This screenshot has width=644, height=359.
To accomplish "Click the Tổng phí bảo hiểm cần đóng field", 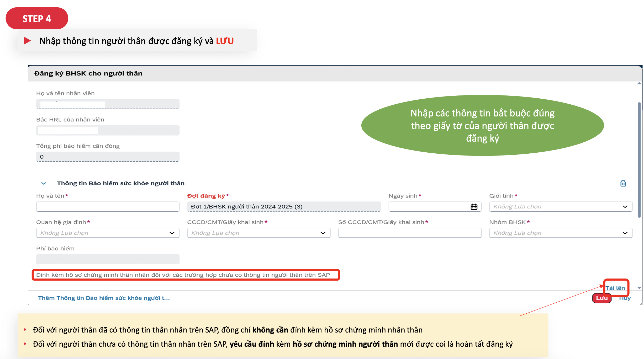I will point(108,157).
